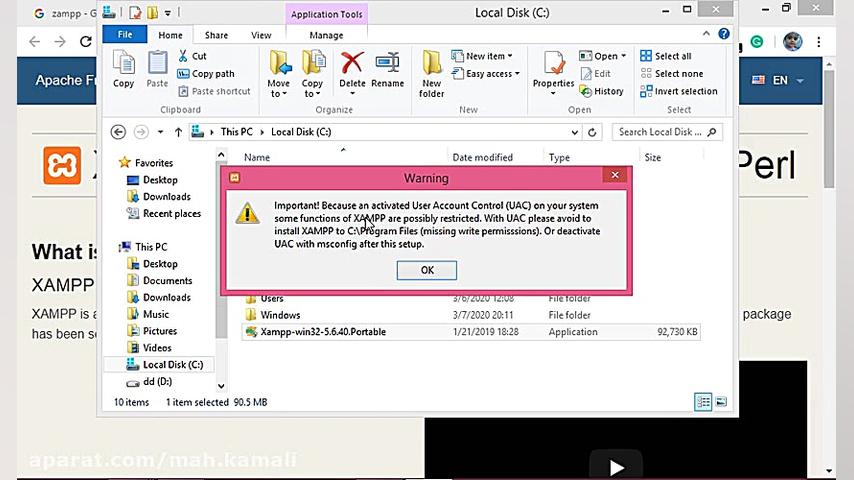Go back with the Explorer back arrow
This screenshot has width=854, height=480.
point(118,132)
